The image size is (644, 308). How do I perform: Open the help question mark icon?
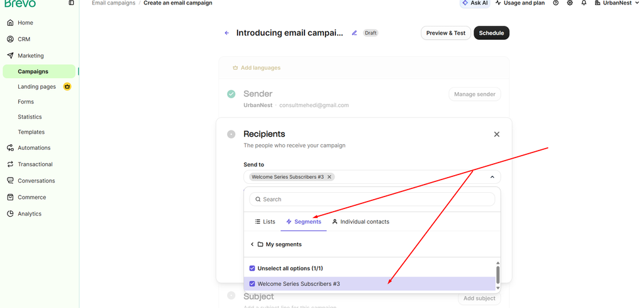pyautogui.click(x=556, y=3)
